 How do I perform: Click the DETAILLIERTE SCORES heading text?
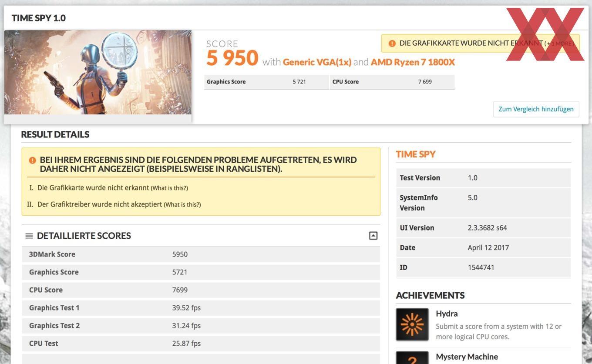(x=84, y=236)
